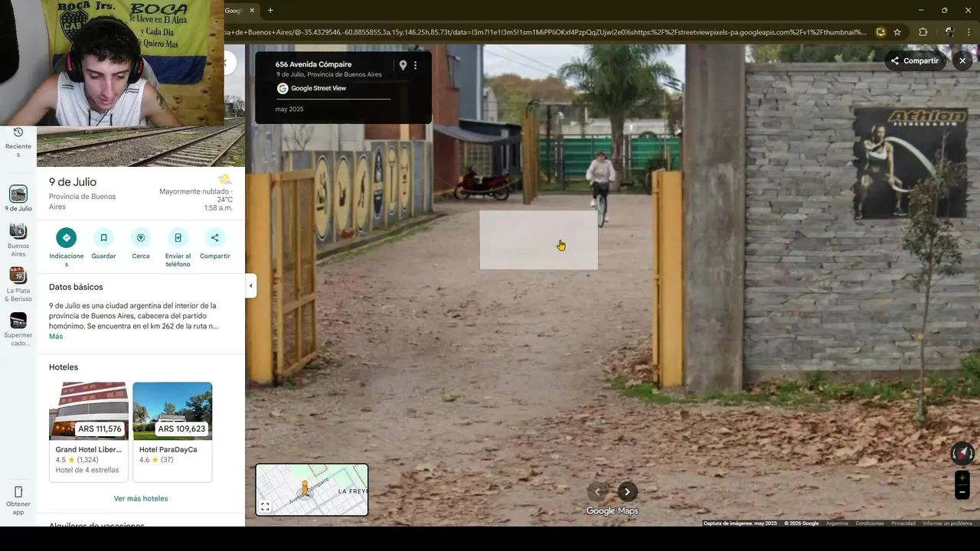Select the 9 de Julio recent place icon

18,194
